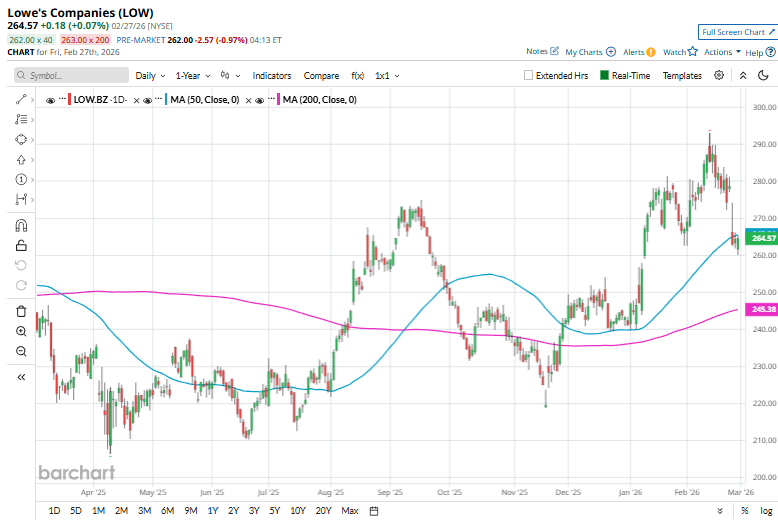778x522 pixels.
Task: Open the Compare menu
Action: [x=321, y=75]
